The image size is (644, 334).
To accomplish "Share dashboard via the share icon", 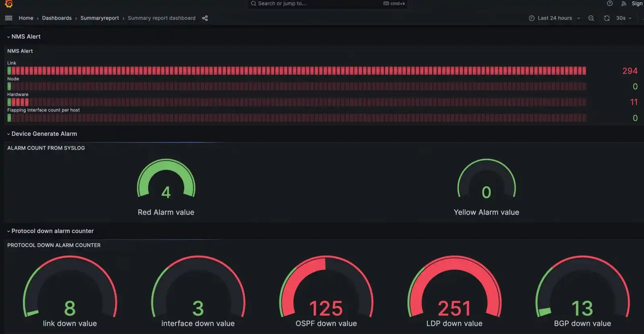I will tap(205, 18).
